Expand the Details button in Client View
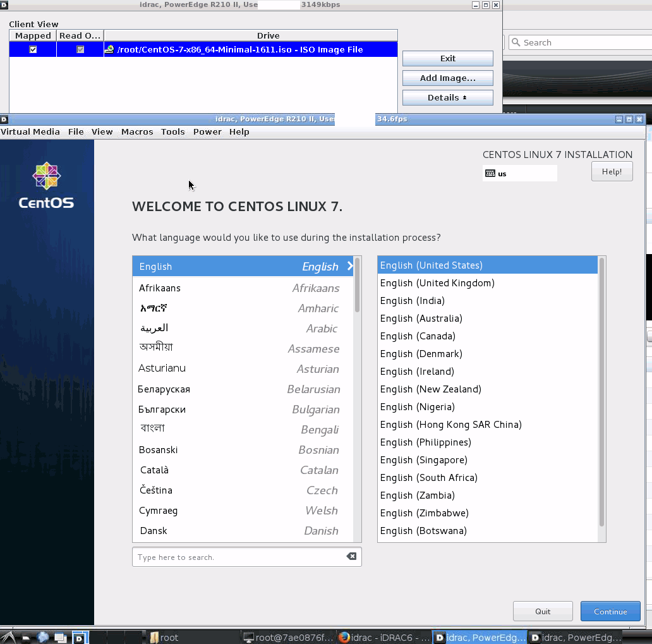652x644 pixels. coord(447,98)
